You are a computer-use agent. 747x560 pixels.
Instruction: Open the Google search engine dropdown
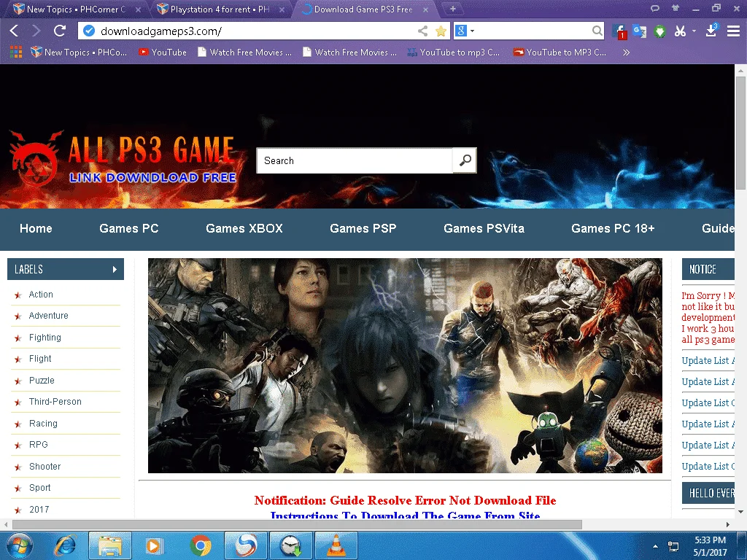(x=465, y=31)
